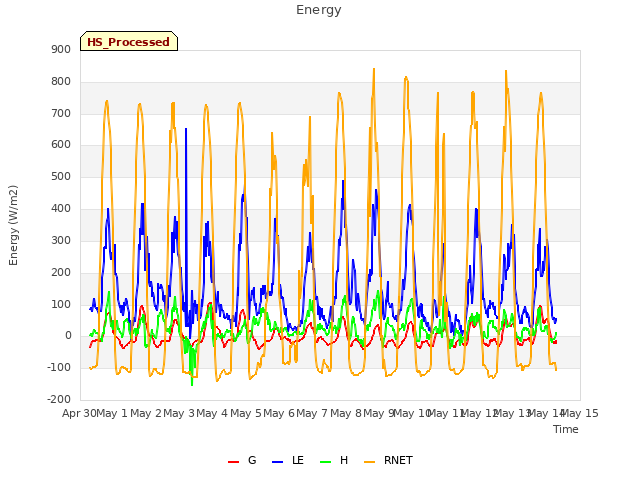The width and height of the screenshot is (640, 480).
Task: Select the G legend label
Action: tap(252, 460)
